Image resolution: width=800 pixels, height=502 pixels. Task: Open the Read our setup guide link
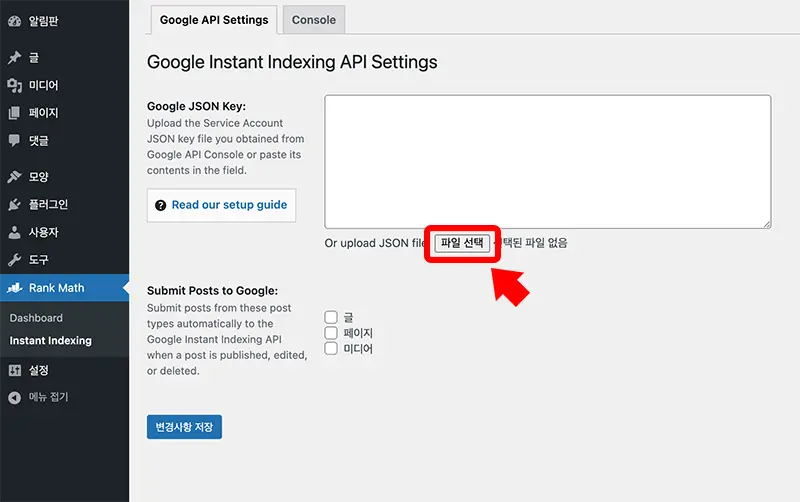tap(229, 205)
